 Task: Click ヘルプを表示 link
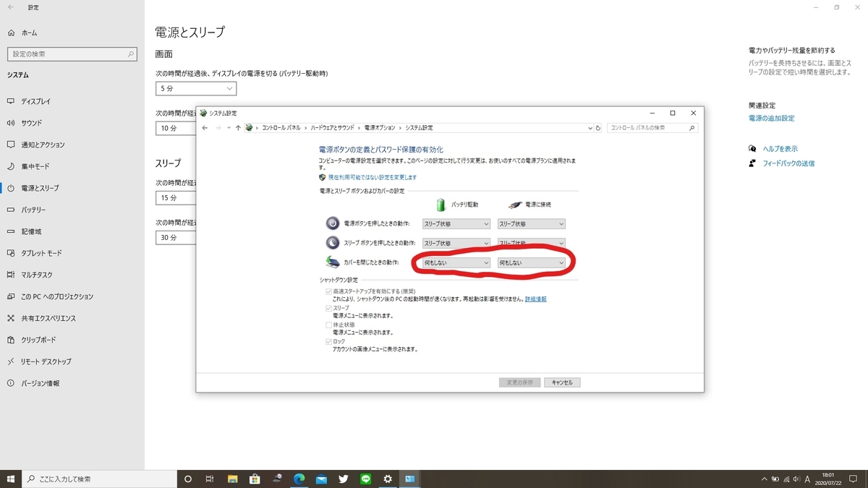[780, 148]
